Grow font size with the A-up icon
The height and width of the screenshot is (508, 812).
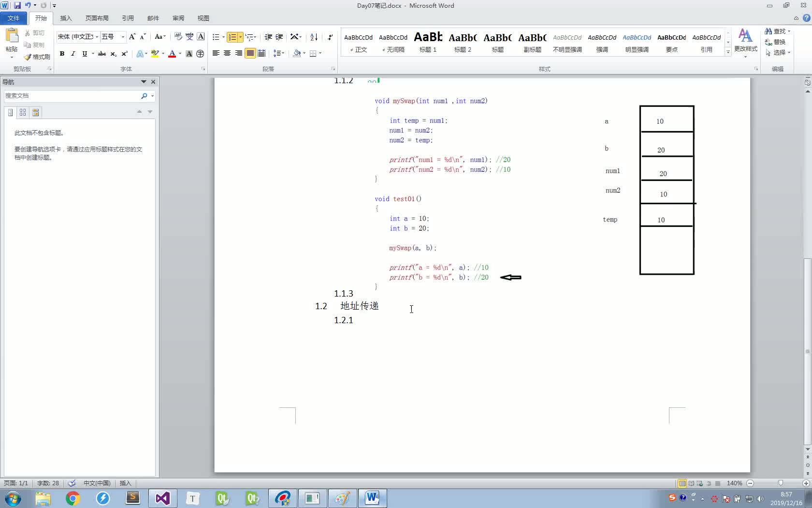coord(132,37)
